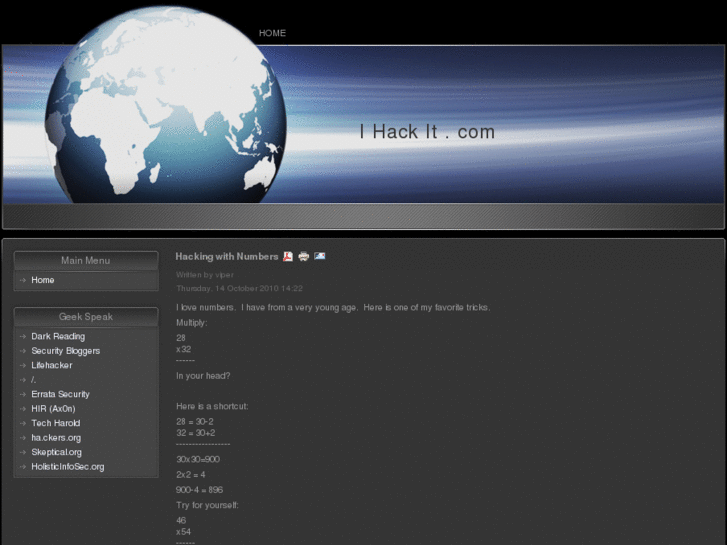Click the Main Menu panel heading
727x545 pixels.
tap(86, 261)
